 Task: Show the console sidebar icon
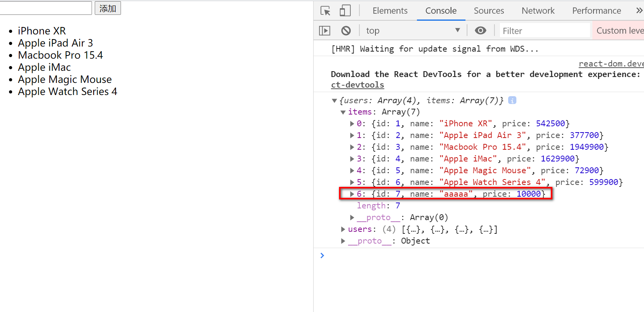325,30
